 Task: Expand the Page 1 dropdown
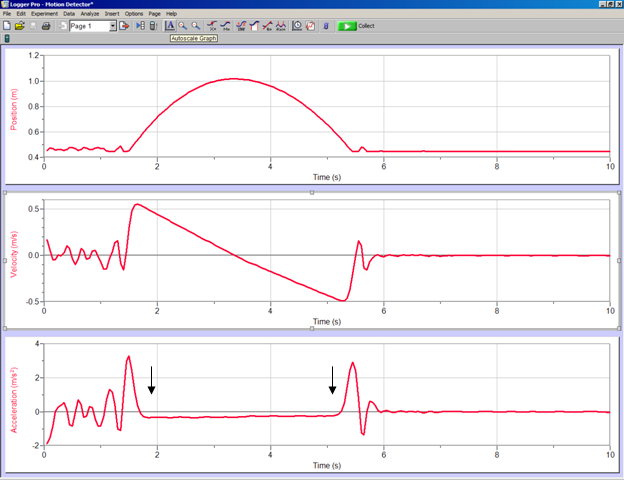click(112, 25)
